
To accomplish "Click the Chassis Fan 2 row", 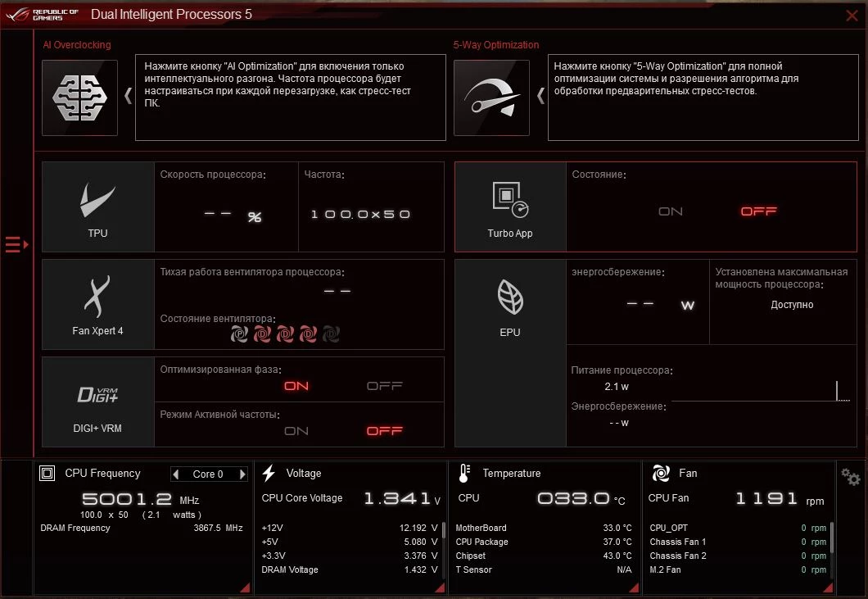I will [x=738, y=556].
